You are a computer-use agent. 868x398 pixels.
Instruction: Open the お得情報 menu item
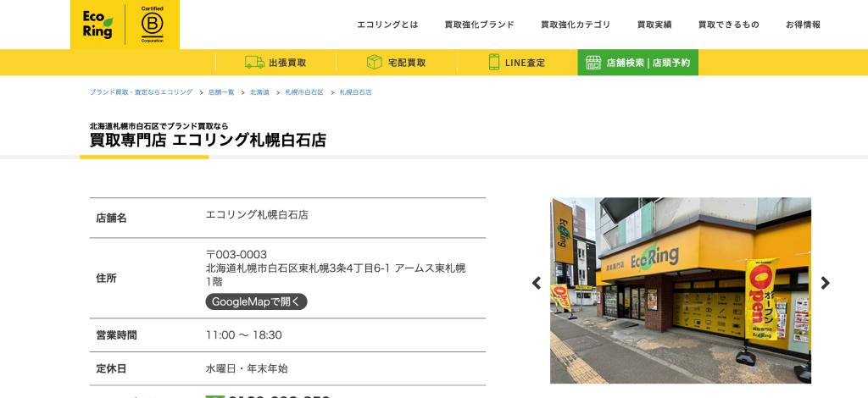(804, 25)
